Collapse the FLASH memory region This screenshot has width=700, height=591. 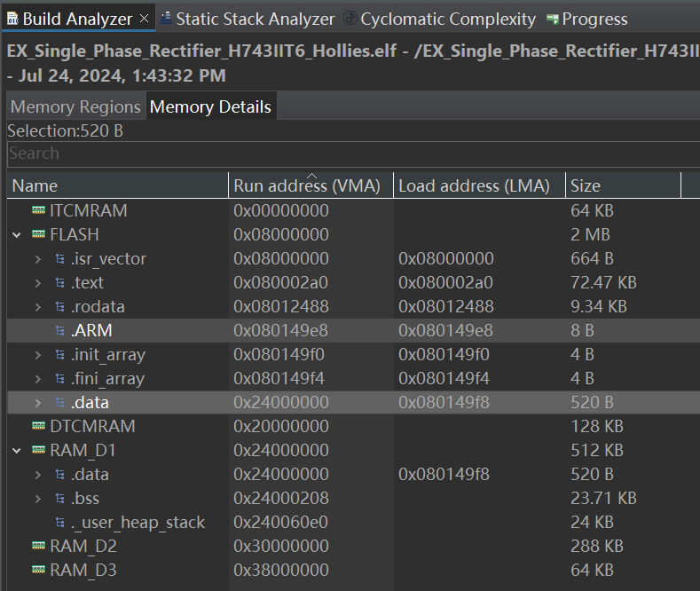(17, 235)
